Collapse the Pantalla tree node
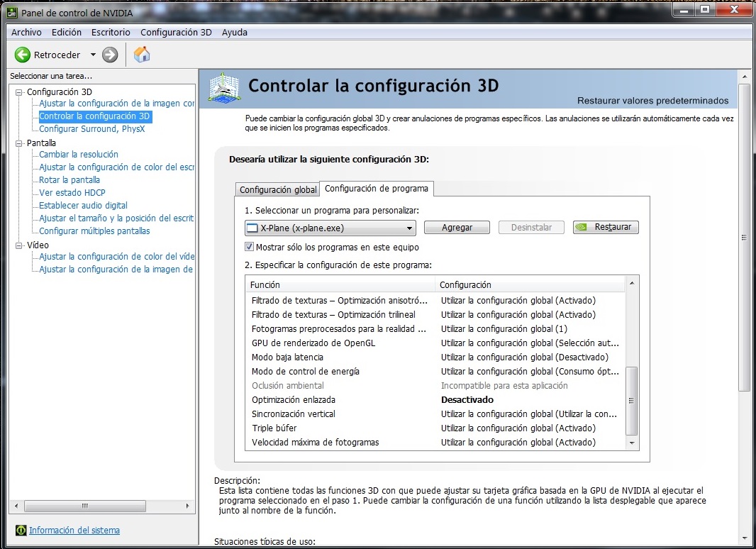 [x=19, y=143]
